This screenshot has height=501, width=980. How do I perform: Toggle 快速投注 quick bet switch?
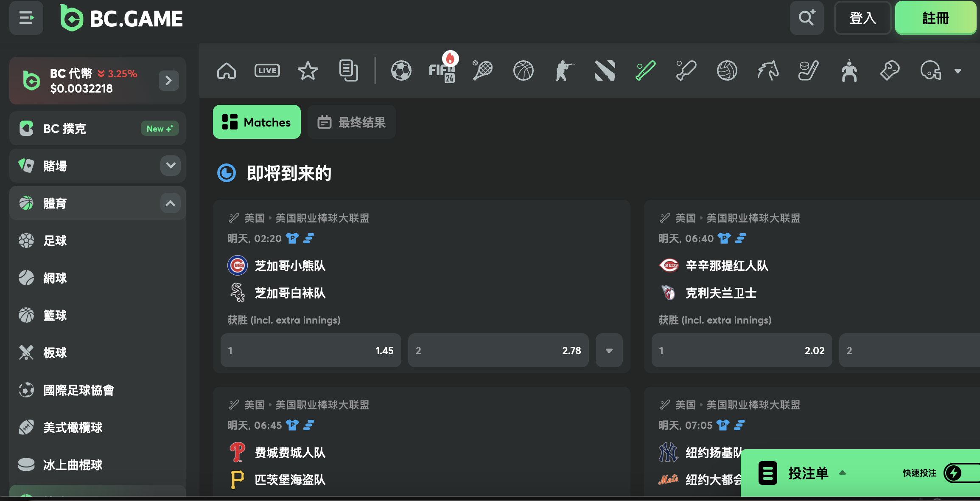coord(962,473)
